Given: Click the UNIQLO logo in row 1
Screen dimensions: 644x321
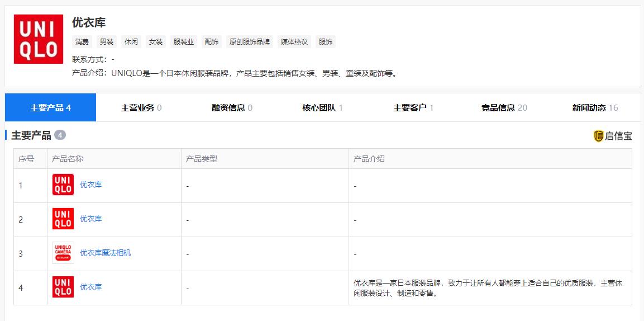Looking at the screenshot, I should (63, 185).
